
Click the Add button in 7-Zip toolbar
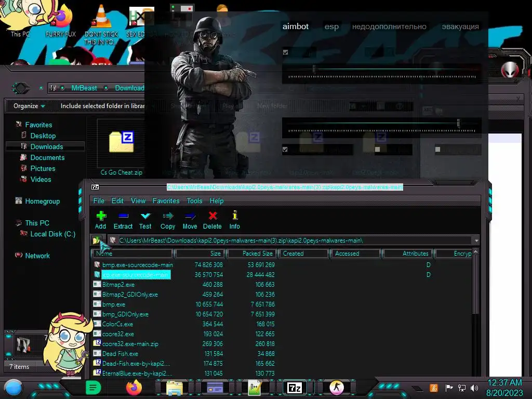point(100,220)
